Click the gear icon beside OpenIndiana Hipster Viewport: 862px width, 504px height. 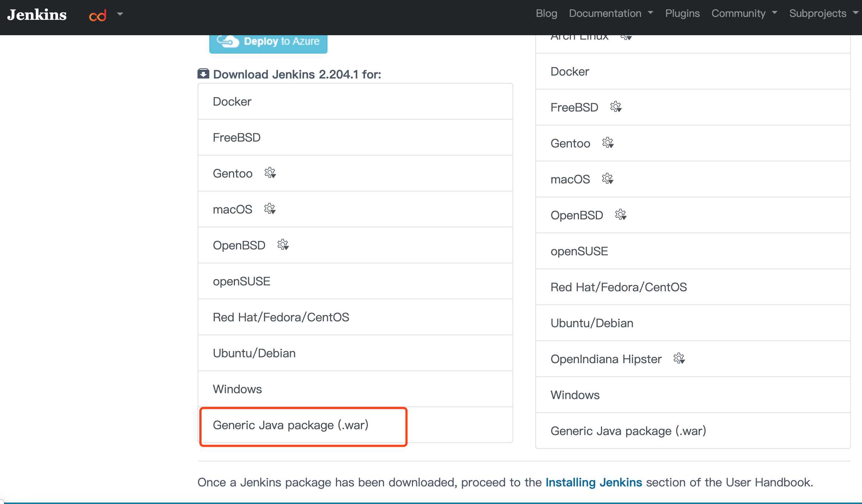(x=679, y=358)
